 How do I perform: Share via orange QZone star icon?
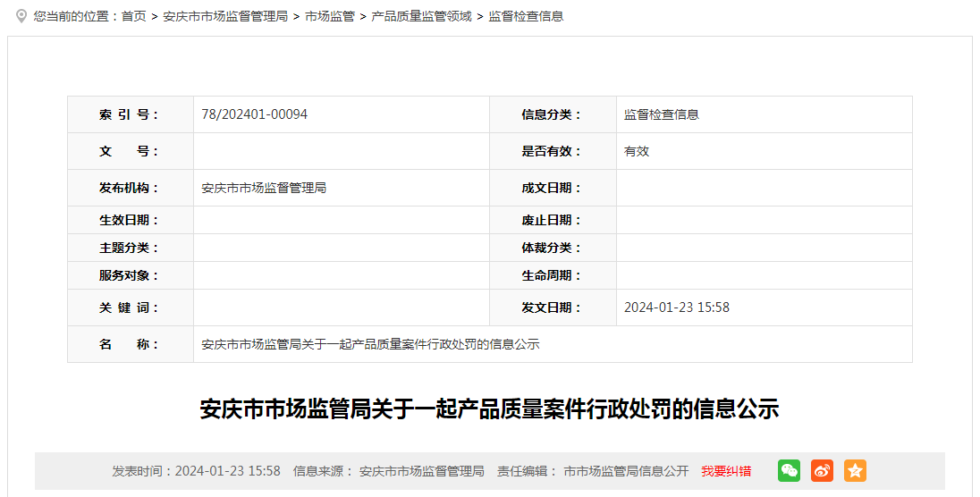pos(855,471)
